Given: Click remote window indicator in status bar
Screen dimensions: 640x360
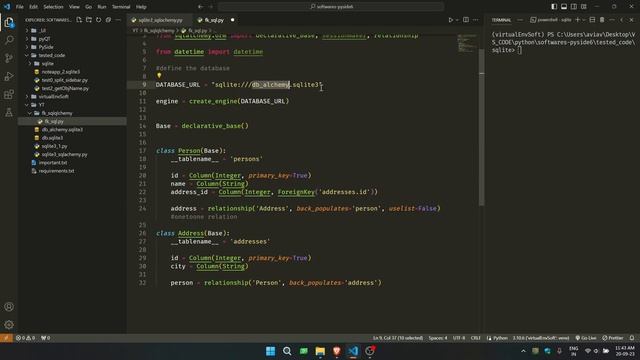Looking at the screenshot, I should click(6, 338).
